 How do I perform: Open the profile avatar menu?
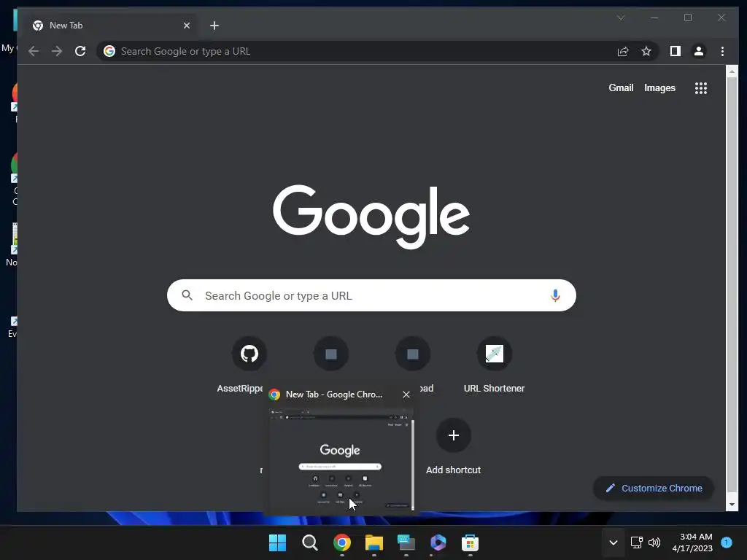pyautogui.click(x=698, y=51)
